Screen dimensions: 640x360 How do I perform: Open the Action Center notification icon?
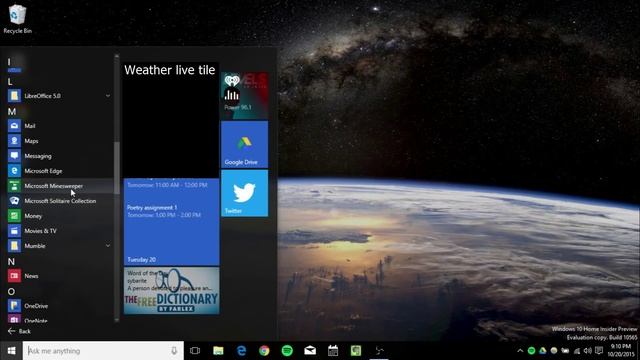pos(599,351)
